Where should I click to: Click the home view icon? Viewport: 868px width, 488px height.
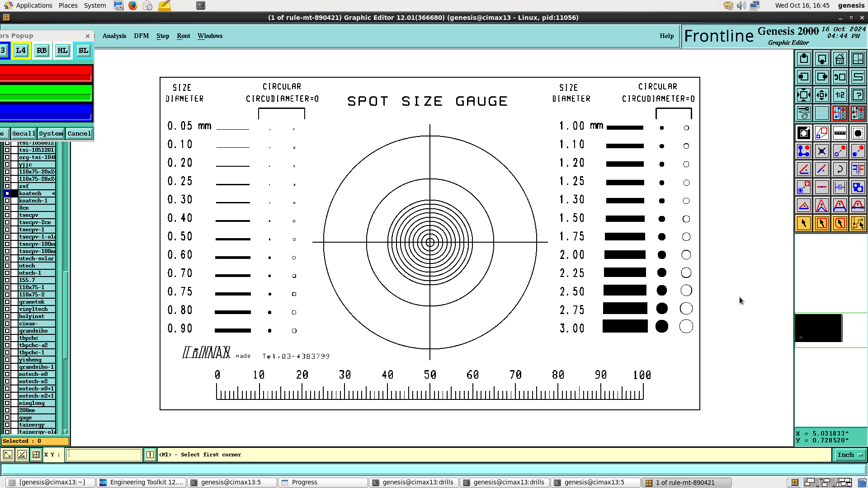coord(840,59)
